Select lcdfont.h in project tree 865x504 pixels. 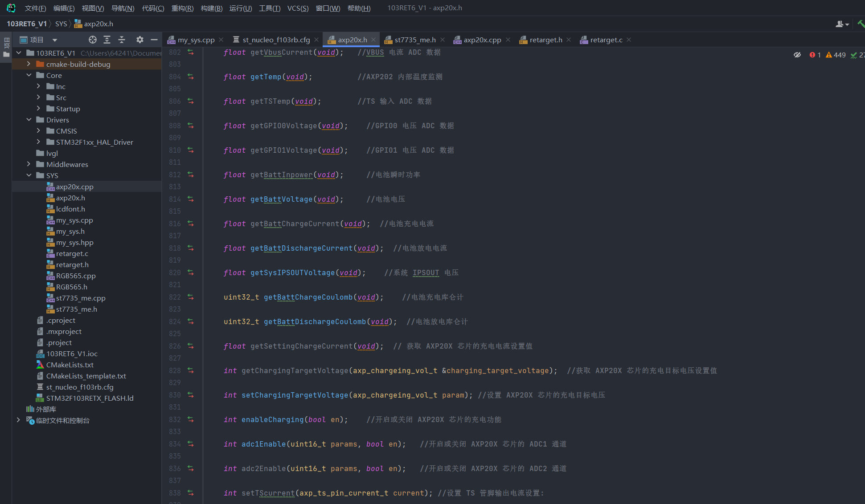pyautogui.click(x=87, y=209)
